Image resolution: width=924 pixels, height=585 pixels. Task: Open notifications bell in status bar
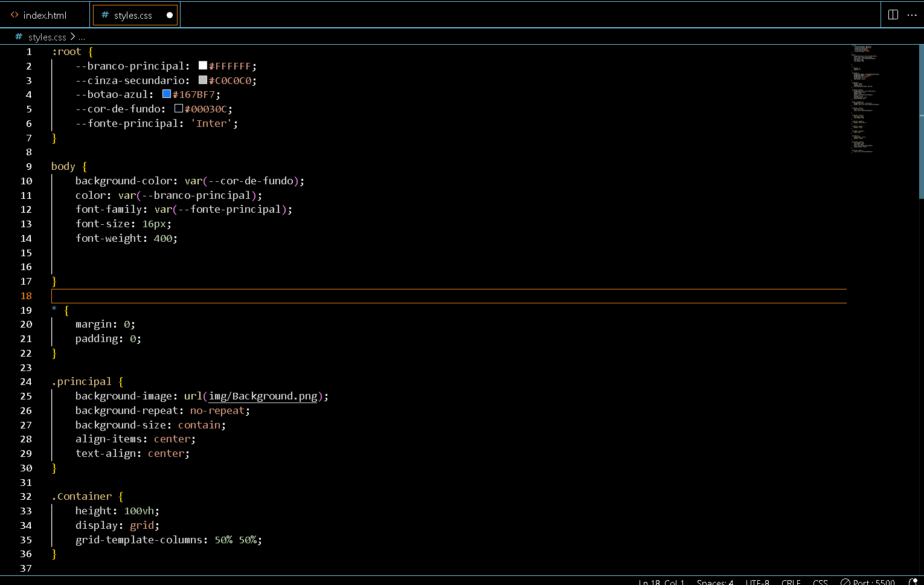913,582
